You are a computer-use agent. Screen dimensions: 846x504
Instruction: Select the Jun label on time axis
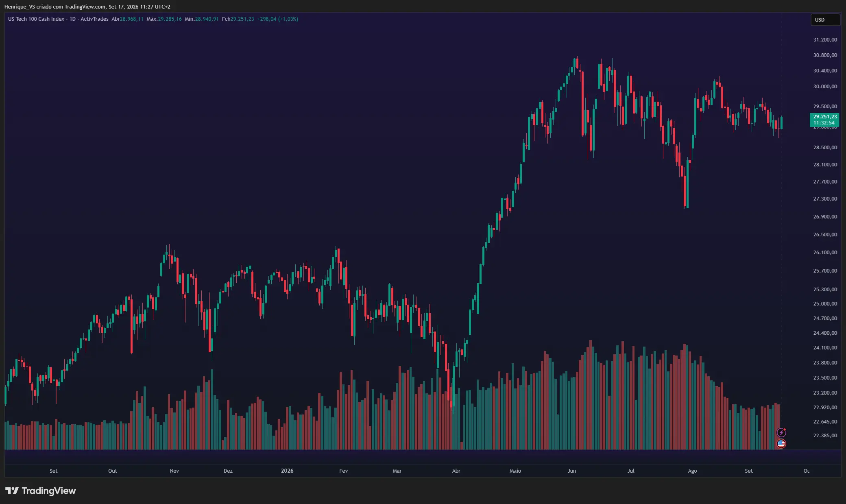click(571, 471)
